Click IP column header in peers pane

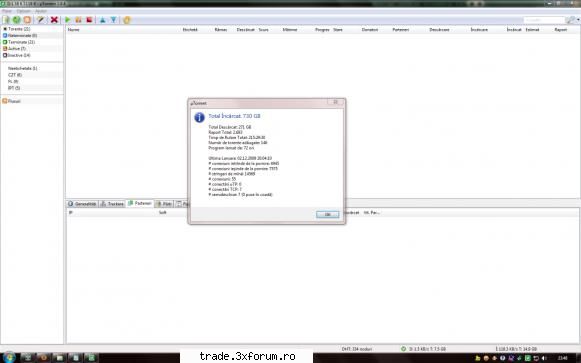(70, 213)
